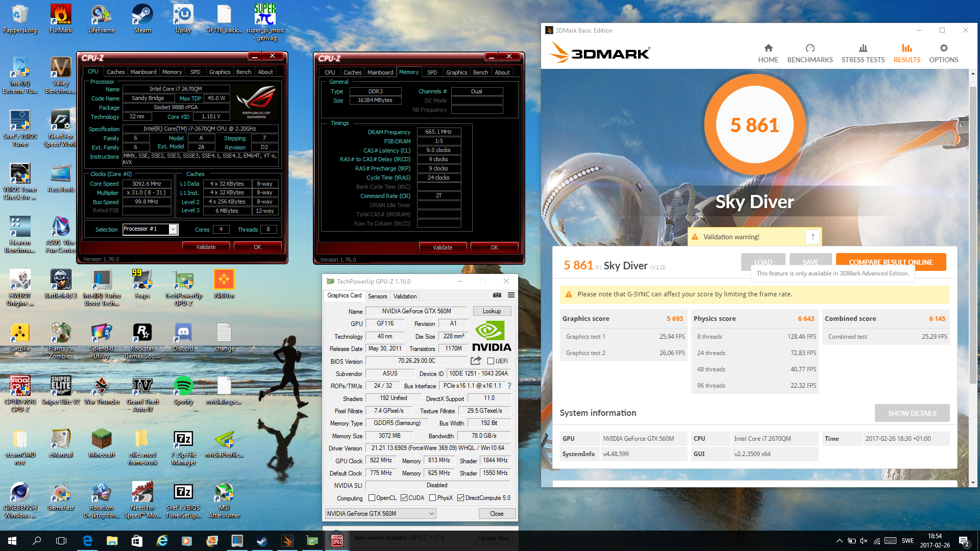Open Bench tab in right CPU-Z window

[480, 72]
